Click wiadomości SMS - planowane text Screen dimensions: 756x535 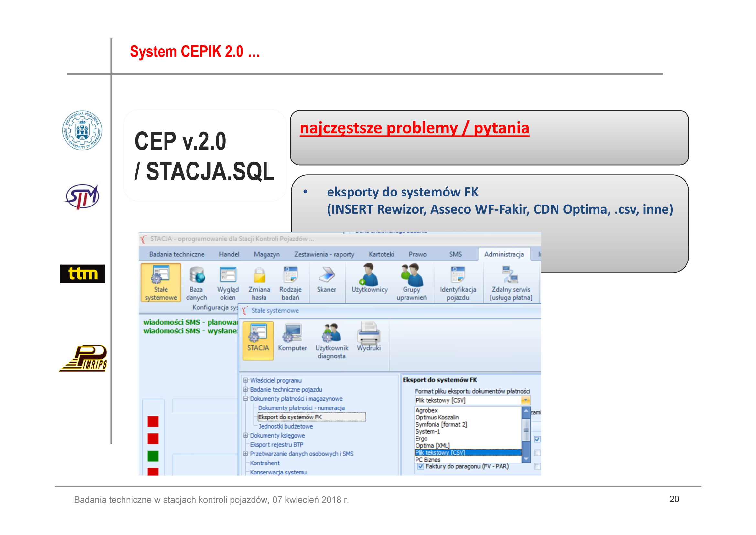point(190,322)
